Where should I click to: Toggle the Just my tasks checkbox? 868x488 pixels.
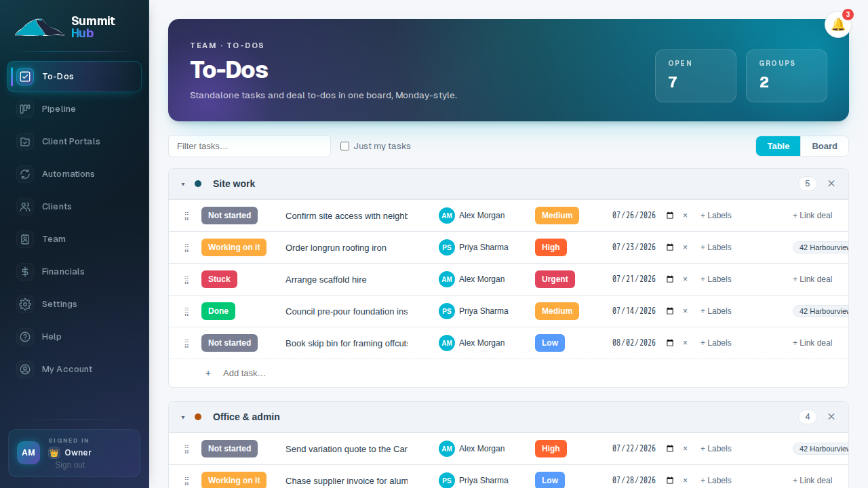[344, 146]
